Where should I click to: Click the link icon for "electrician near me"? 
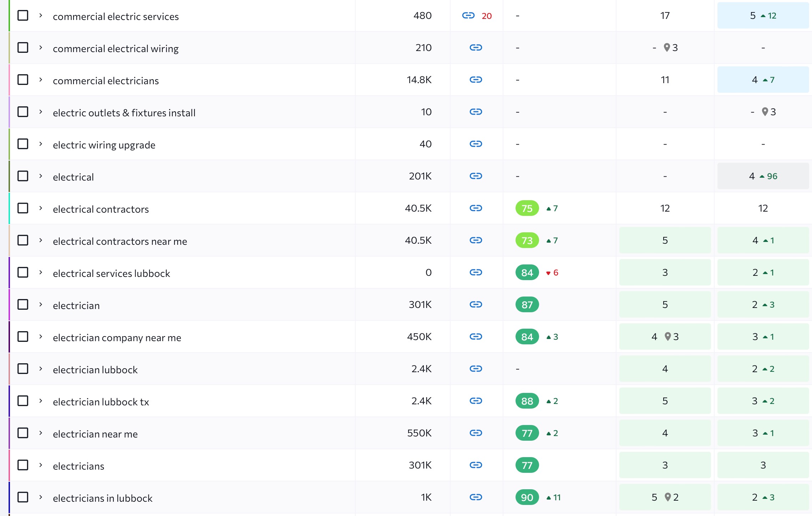[476, 433]
